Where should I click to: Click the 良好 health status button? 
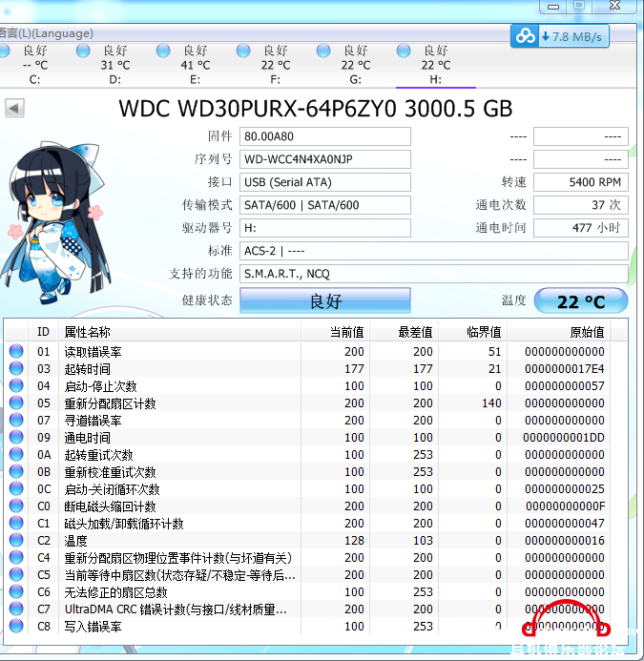[x=325, y=300]
